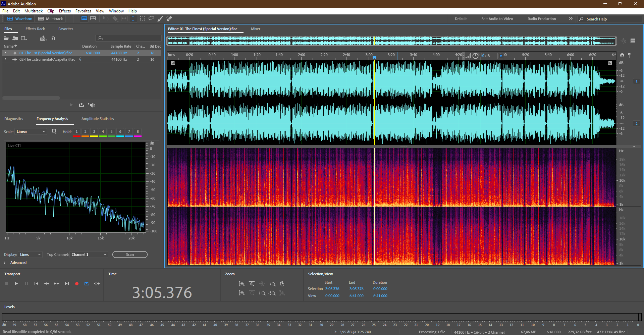
Task: Click the Open File folder icon
Action: pyautogui.click(x=6, y=38)
